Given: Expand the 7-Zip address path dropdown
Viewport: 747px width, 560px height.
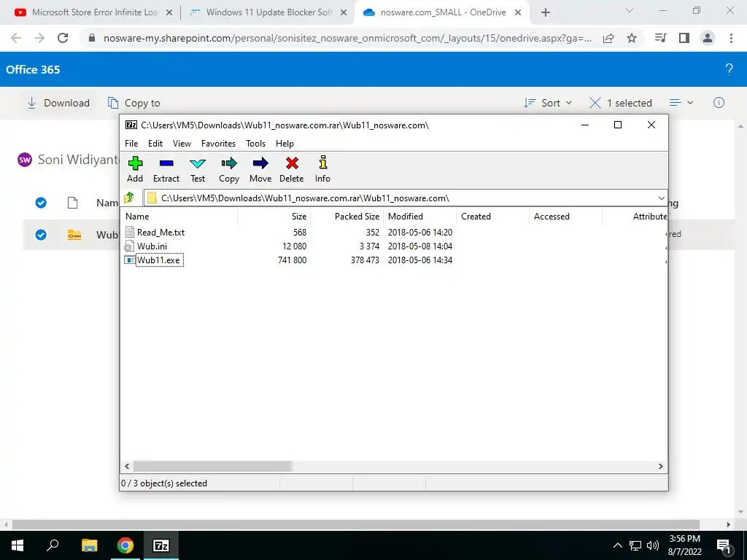Looking at the screenshot, I should coord(661,198).
